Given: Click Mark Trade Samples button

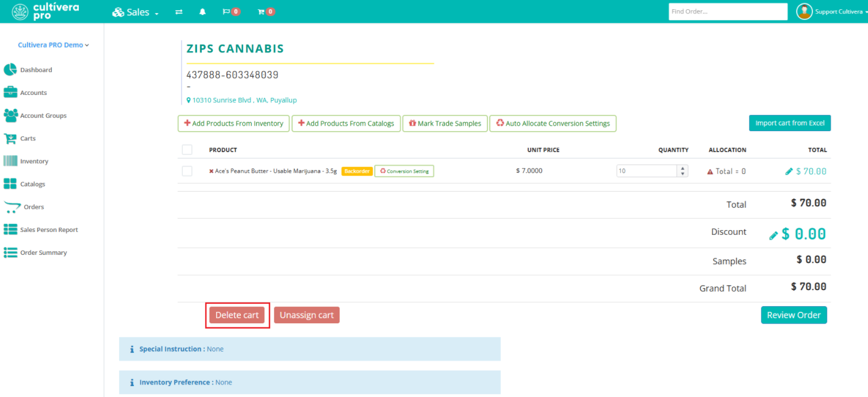Looking at the screenshot, I should [445, 124].
